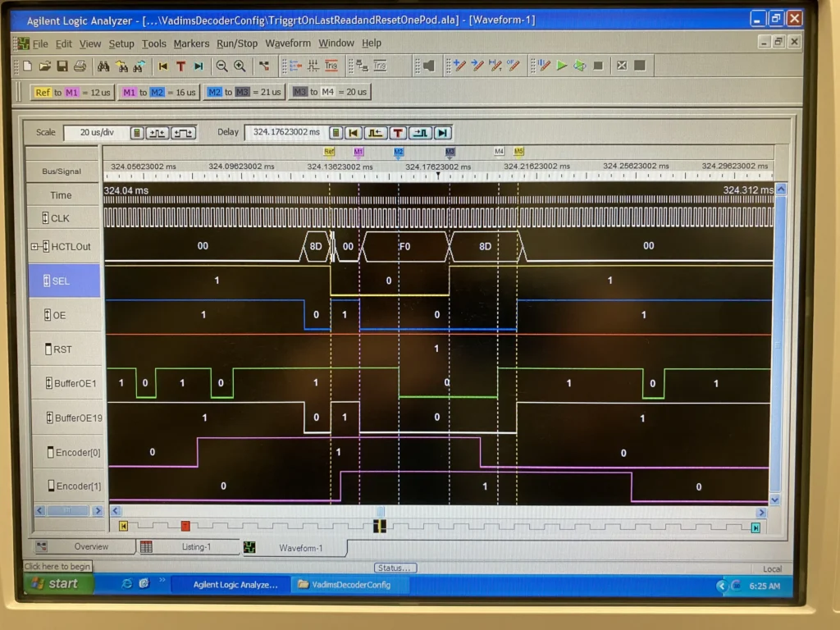Click the Scale field showing 20 us/div
The image size is (840, 630).
point(97,133)
